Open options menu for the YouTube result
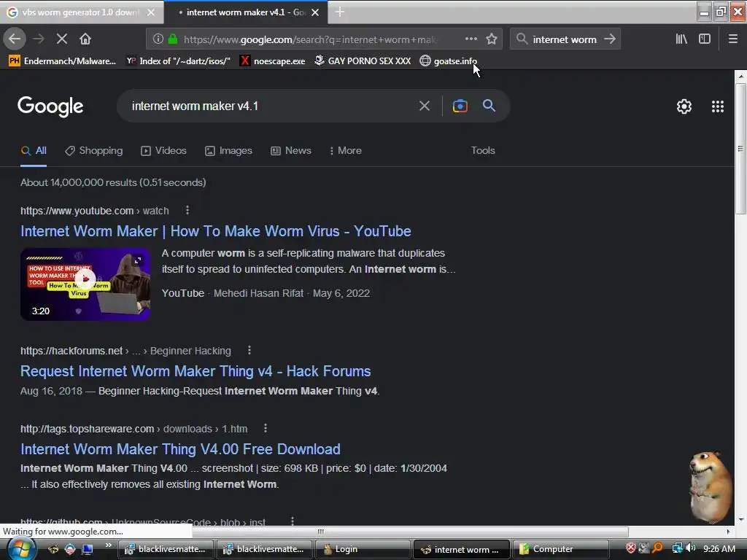The image size is (747, 560). pyautogui.click(x=187, y=210)
